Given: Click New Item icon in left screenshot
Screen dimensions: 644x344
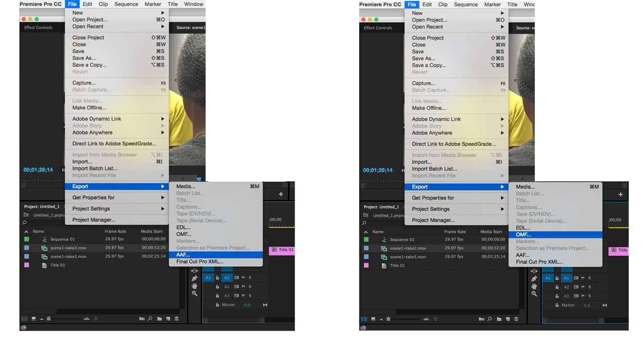Looking at the screenshot, I should pos(167,319).
